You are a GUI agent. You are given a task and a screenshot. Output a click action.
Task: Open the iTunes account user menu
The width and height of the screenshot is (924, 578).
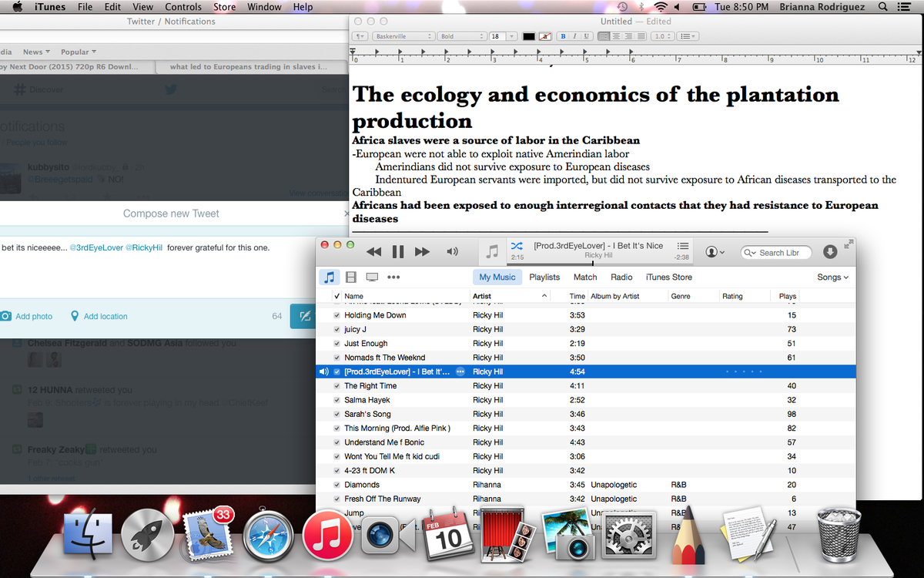click(x=715, y=252)
